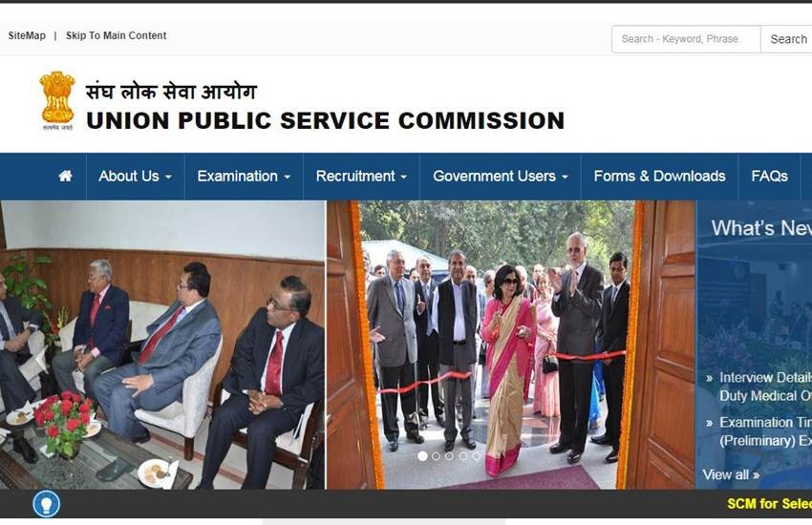The height and width of the screenshot is (525, 812).
Task: Click the Indian national emblem logo
Action: (x=57, y=100)
